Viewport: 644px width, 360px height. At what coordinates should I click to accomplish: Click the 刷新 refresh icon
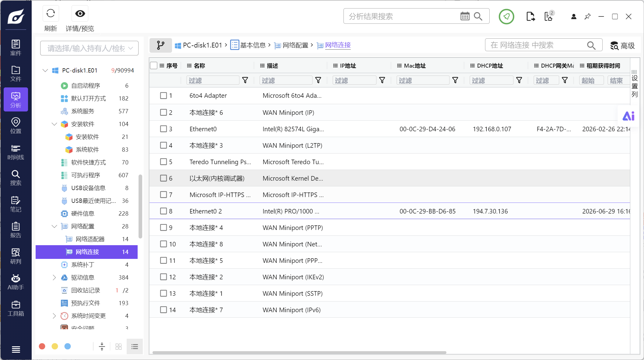(x=51, y=13)
